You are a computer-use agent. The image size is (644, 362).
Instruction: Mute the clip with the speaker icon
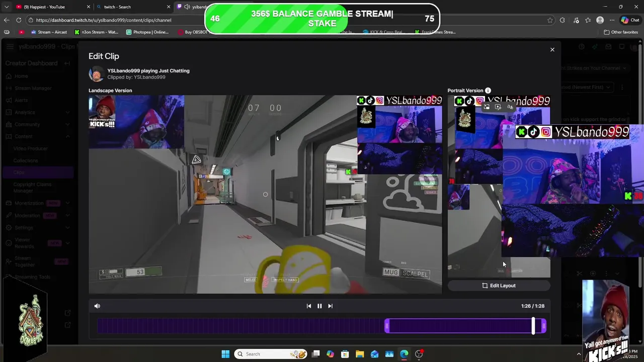pos(97,306)
